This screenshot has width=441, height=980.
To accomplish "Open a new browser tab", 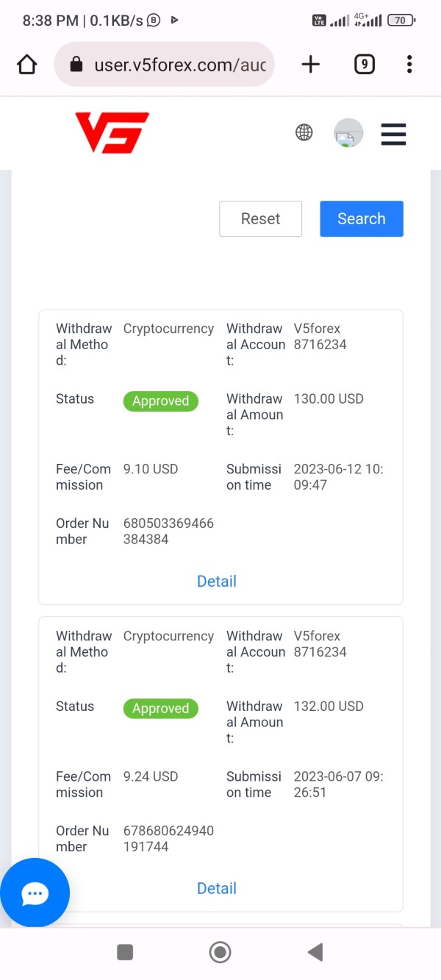I will click(x=311, y=65).
